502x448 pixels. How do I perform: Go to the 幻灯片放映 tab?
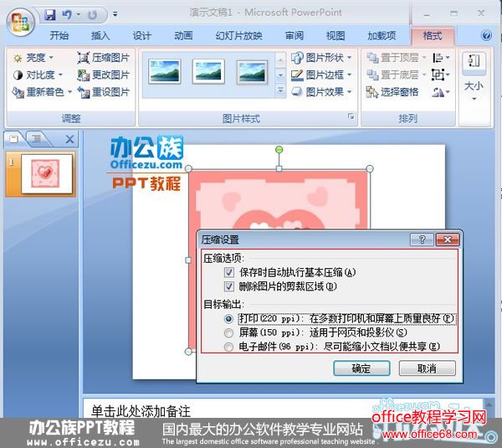pos(239,35)
